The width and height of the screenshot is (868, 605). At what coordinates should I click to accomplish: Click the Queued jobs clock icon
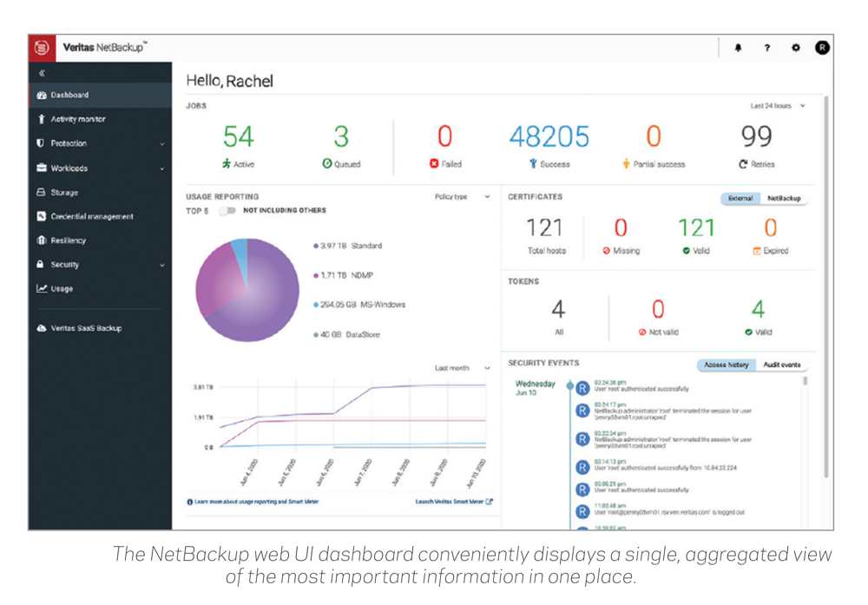(327, 163)
